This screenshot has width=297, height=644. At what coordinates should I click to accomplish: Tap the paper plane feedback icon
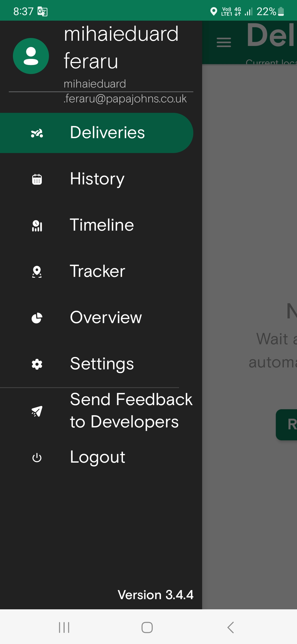pos(37,411)
